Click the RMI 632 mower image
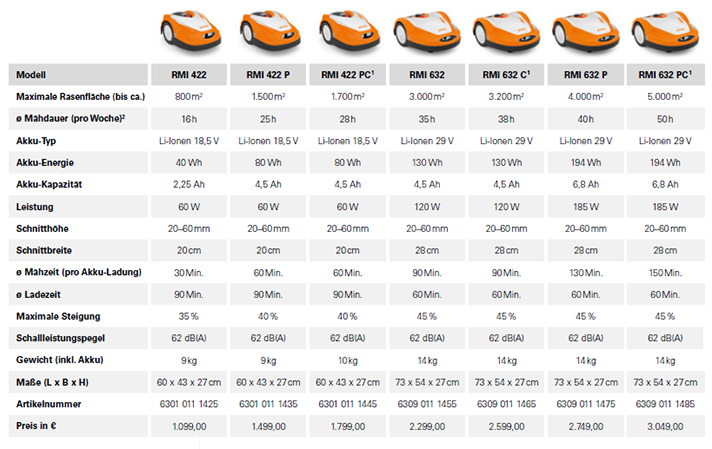Viewport: 712px width, 449px height. click(428, 32)
